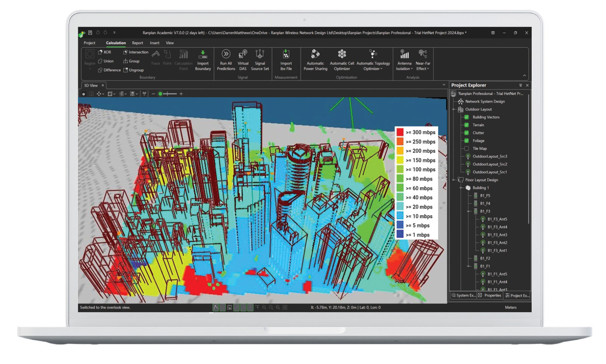Collapse the Outdoor Layout tree node

point(454,109)
